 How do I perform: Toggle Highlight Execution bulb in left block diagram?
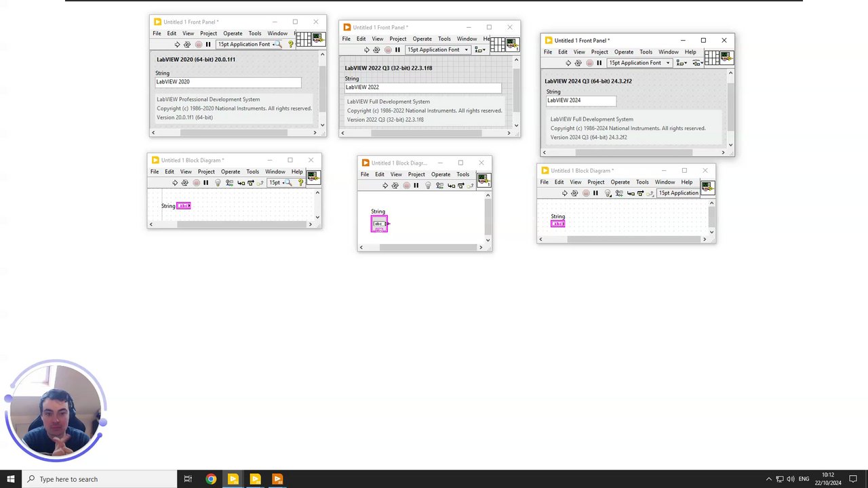pos(218,183)
